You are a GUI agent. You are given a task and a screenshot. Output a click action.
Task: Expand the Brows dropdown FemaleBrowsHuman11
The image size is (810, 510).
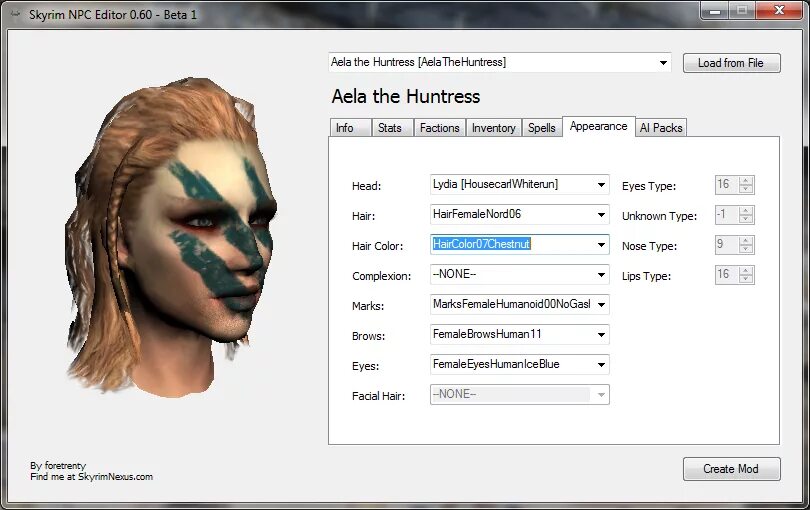click(x=601, y=335)
